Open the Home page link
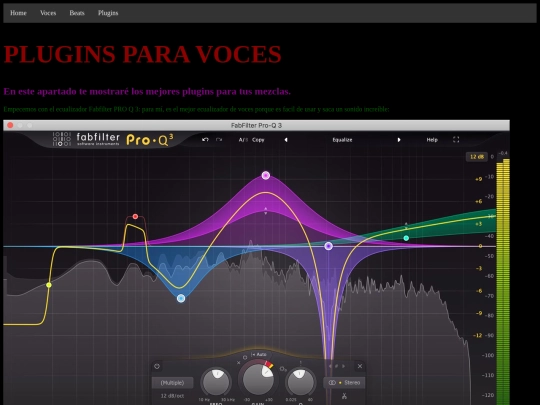Image resolution: width=540 pixels, height=405 pixels. pos(18,13)
